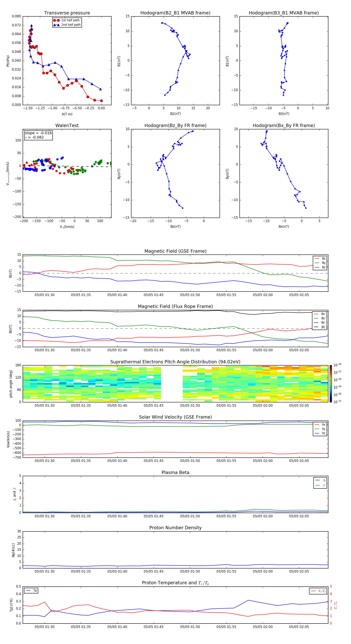Click the 'Hodogram(B3_B1 MVAB frame)' title
The image size is (351, 644).
pyautogui.click(x=284, y=13)
